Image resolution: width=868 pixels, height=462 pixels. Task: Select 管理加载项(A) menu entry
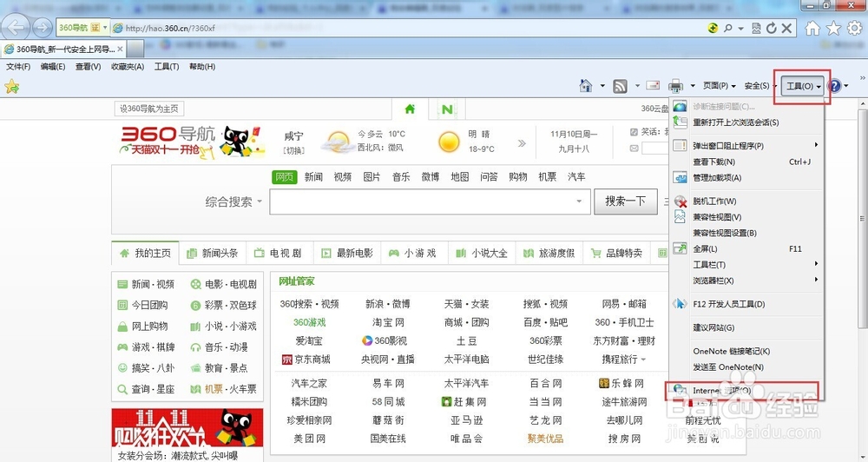coord(746,178)
